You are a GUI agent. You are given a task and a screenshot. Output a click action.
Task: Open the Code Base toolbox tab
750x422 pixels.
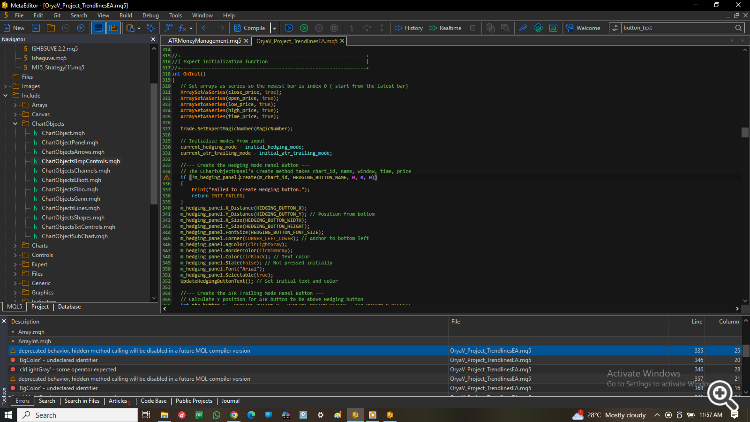point(153,401)
